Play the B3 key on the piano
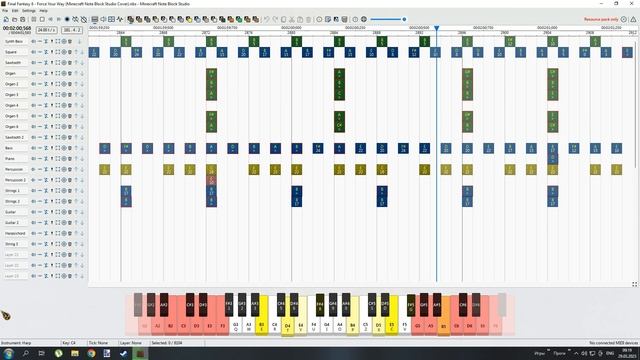Image resolution: width=640 pixels, height=360 pixels. coord(262,325)
